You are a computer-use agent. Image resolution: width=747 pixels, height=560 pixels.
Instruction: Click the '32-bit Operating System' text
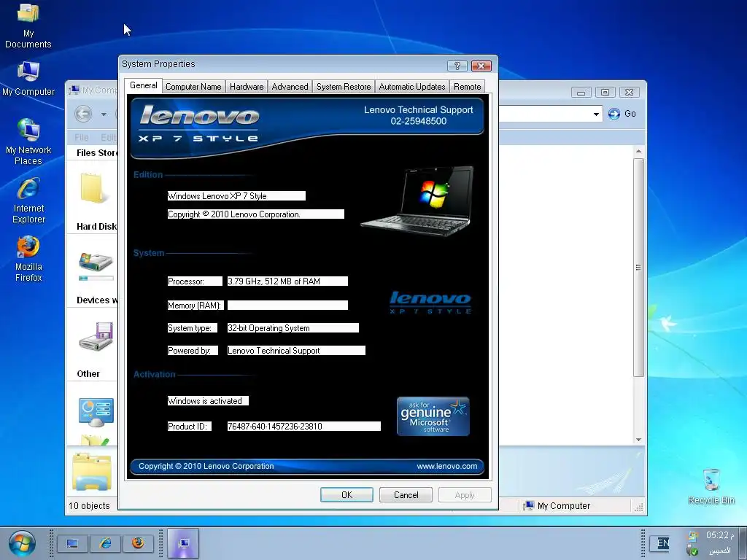tap(293, 328)
